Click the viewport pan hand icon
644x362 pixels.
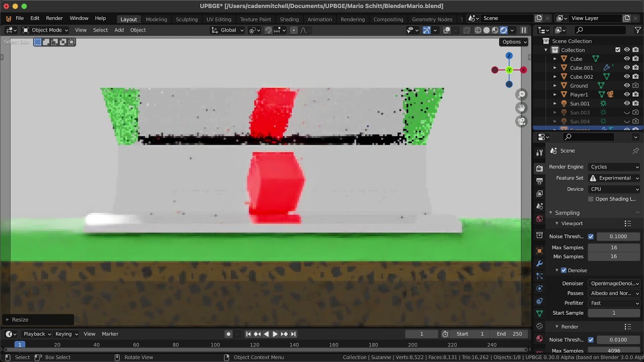(x=522, y=108)
